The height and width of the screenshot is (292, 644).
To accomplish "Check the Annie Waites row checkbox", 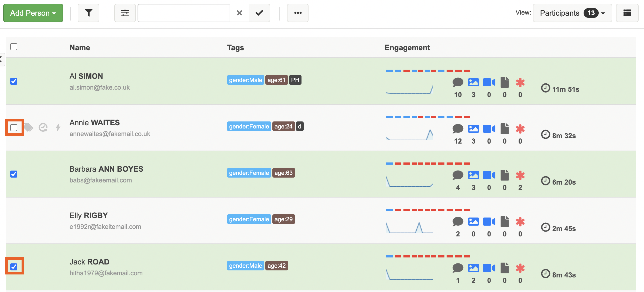I will coord(14,127).
